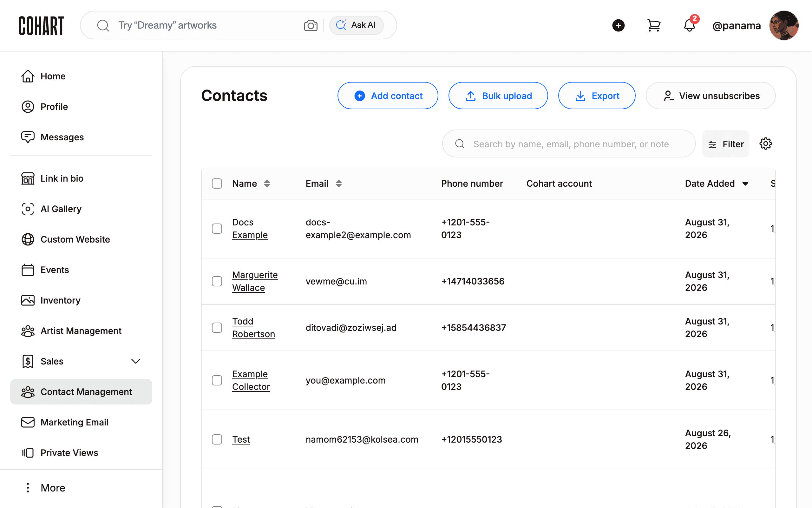This screenshot has height=508, width=812.
Task: Open Docs Example contact link
Action: pos(250,229)
